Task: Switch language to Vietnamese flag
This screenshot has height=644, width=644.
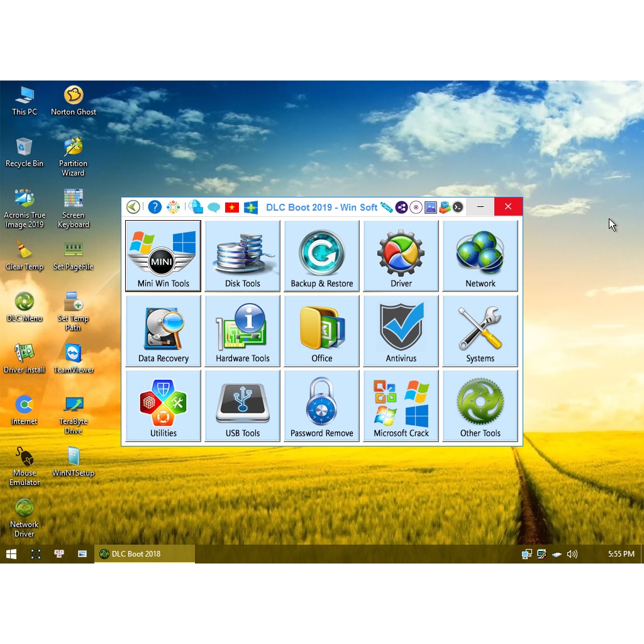Action: click(232, 206)
